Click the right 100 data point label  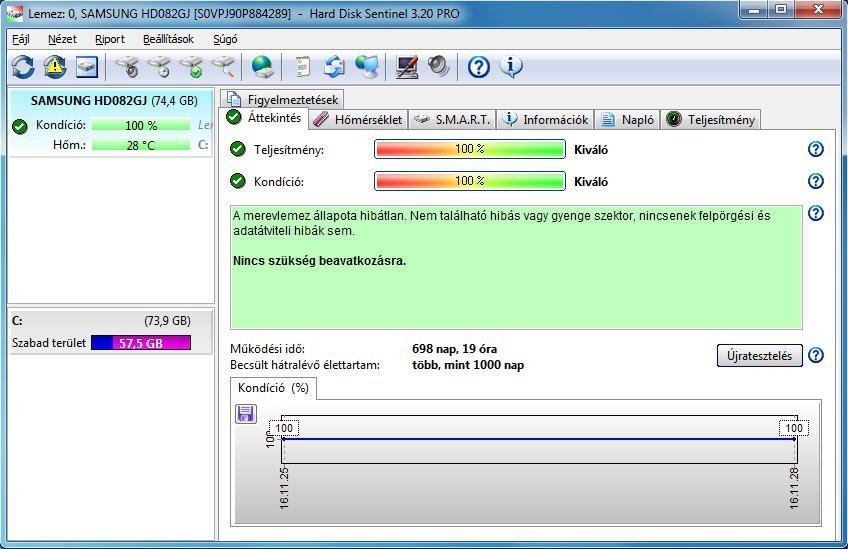coord(794,428)
